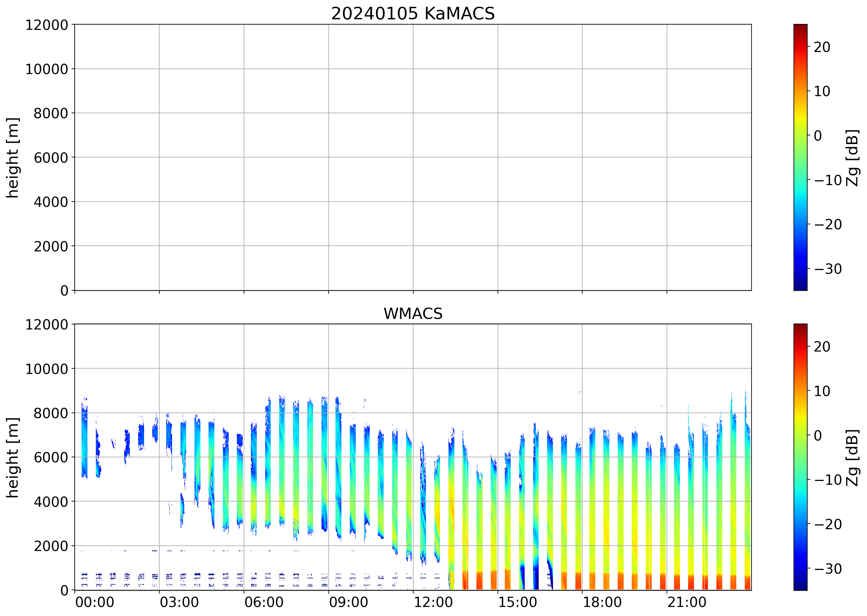Click the 09:00 time axis label
The image size is (867, 616).
point(348,602)
